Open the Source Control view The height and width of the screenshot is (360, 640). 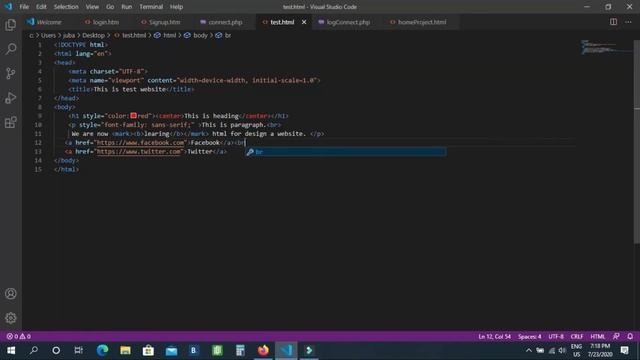(11, 73)
